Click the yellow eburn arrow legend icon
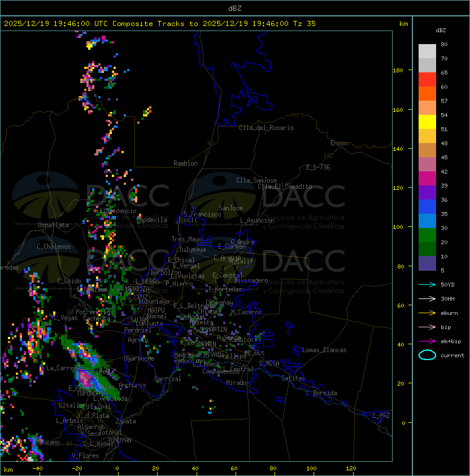 coord(427,313)
